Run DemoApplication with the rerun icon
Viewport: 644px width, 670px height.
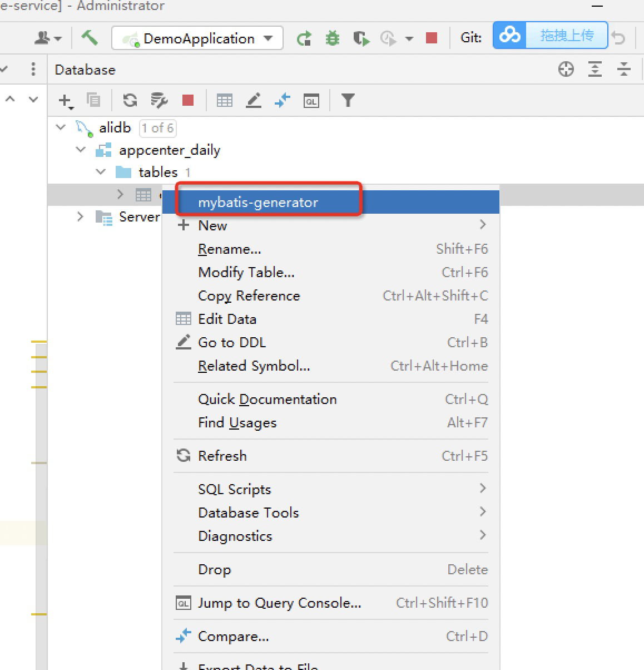[304, 38]
